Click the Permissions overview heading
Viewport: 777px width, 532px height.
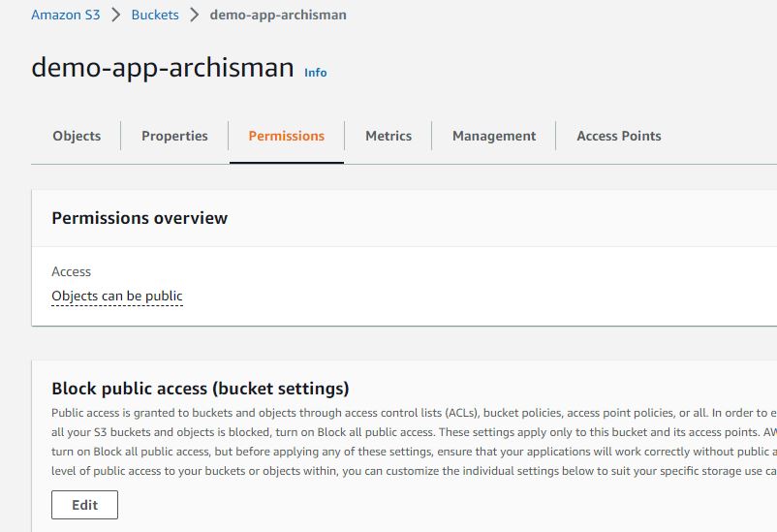pos(140,218)
